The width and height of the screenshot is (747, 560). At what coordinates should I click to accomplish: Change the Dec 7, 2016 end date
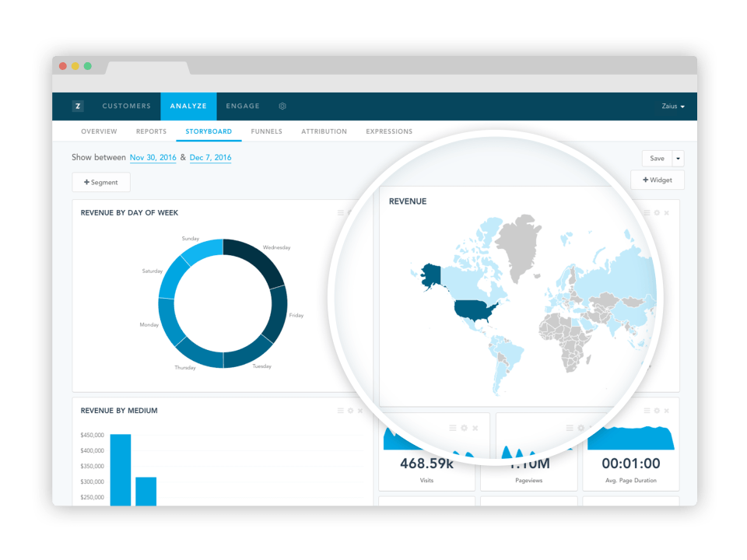click(x=210, y=158)
